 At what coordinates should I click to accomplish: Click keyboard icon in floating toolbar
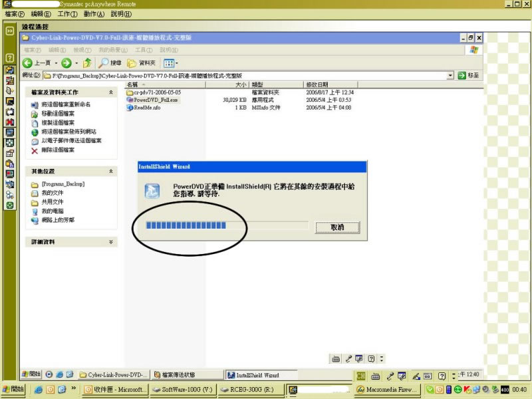tap(336, 358)
